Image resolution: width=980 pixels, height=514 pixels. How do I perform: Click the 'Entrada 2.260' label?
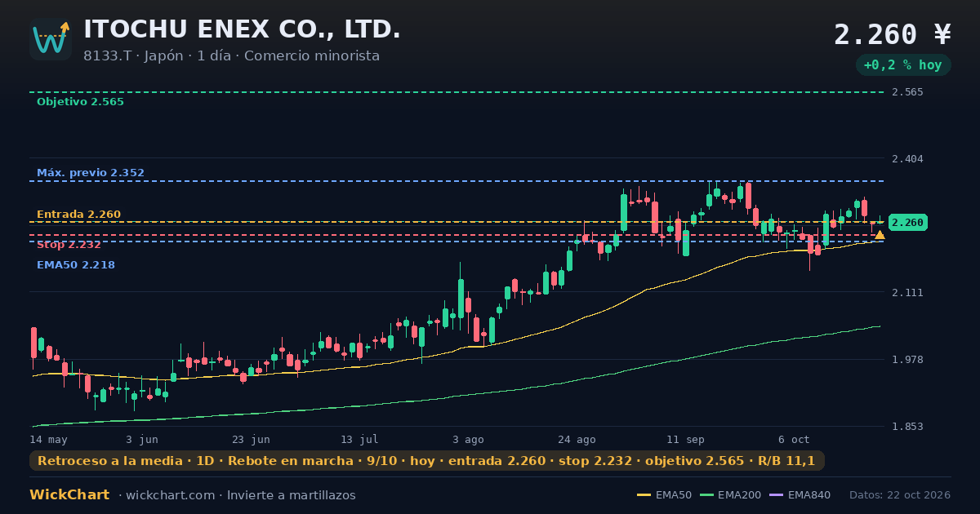[78, 215]
